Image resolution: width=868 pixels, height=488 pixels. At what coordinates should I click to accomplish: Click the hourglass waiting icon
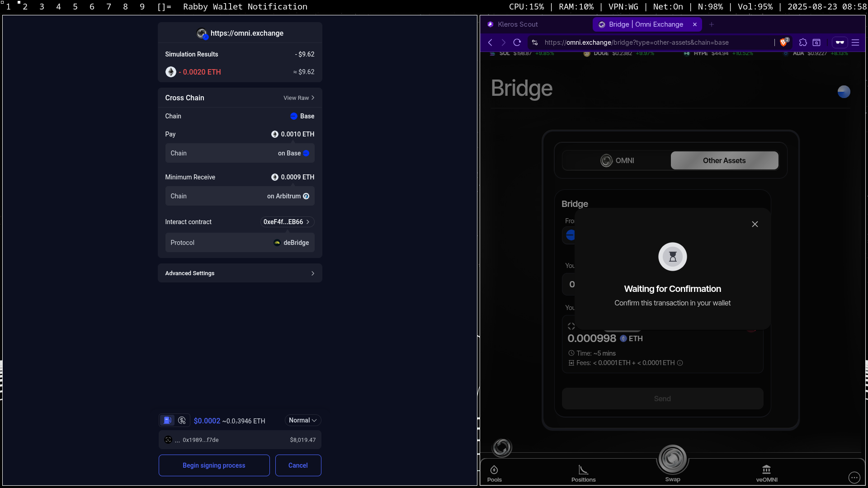(x=673, y=257)
